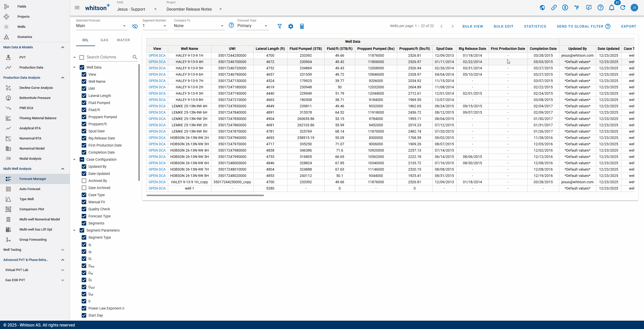Open the notifications bell icon
Screen dimensions: 644x329
tap(611, 8)
